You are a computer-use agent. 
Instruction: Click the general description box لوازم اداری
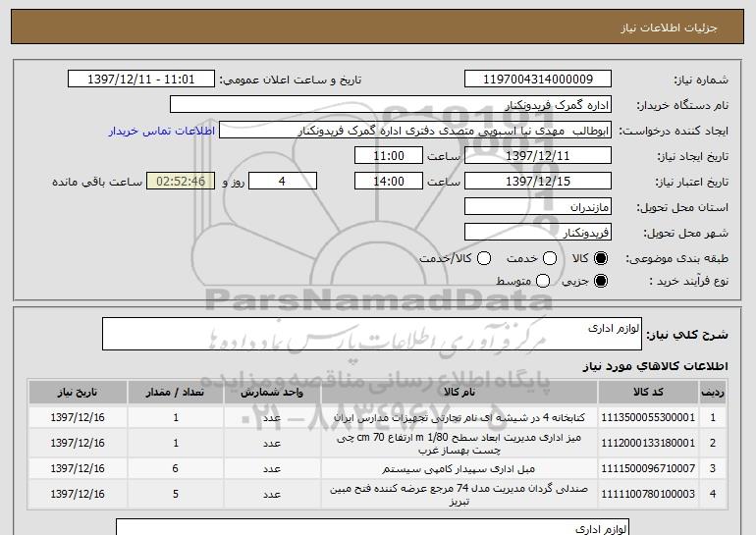click(x=372, y=334)
